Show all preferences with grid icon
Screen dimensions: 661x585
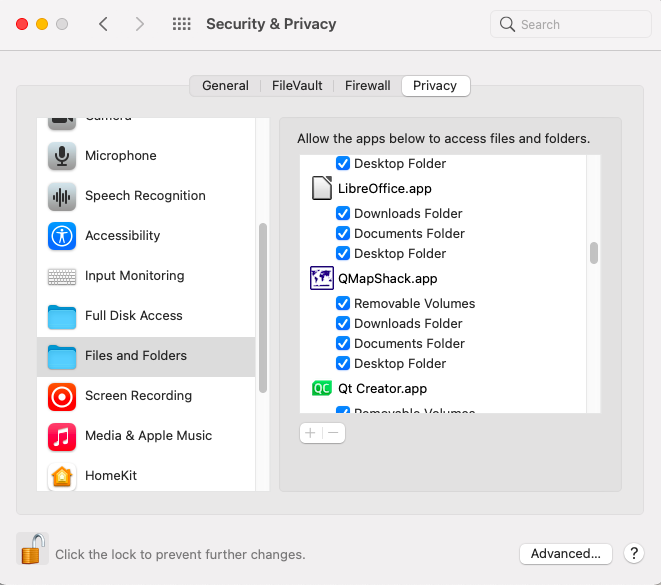click(182, 24)
